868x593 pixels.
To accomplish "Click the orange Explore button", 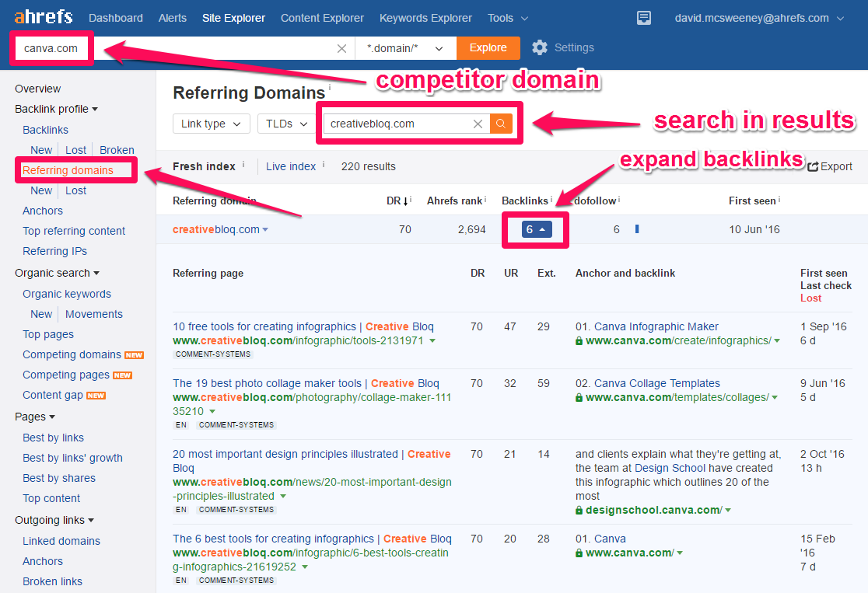I will [488, 48].
